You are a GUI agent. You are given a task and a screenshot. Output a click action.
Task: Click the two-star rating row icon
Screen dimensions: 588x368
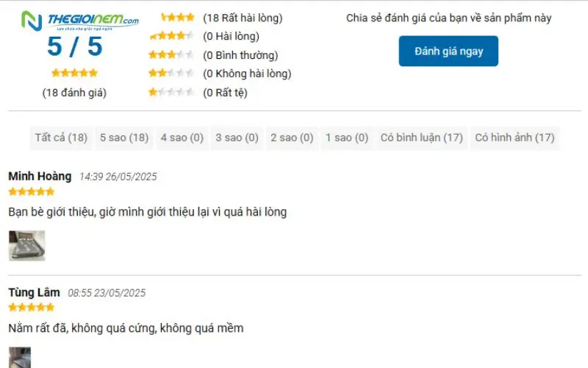click(x=171, y=74)
